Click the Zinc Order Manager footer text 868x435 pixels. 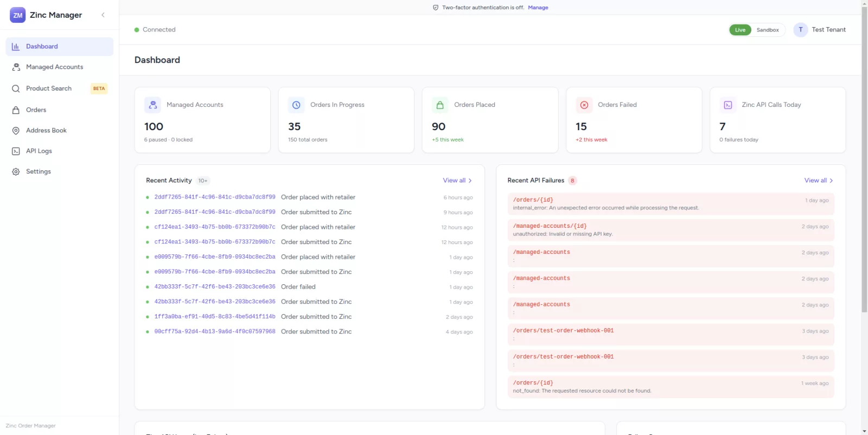(x=30, y=426)
